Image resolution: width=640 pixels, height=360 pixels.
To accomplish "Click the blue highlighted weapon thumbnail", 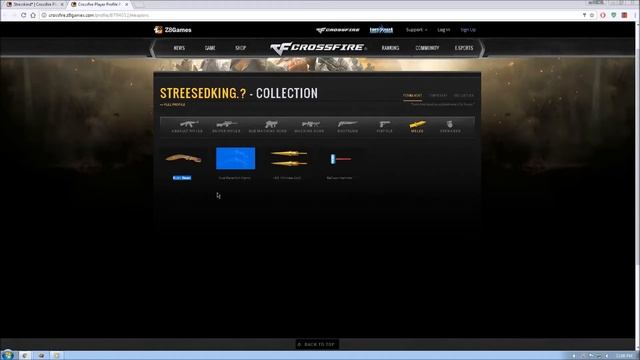I will click(x=236, y=158).
